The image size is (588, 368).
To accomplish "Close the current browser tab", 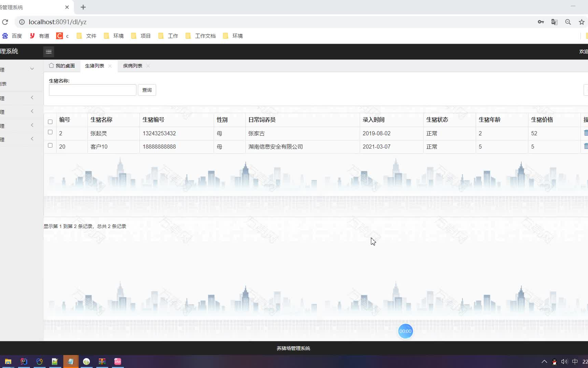I will [x=67, y=7].
